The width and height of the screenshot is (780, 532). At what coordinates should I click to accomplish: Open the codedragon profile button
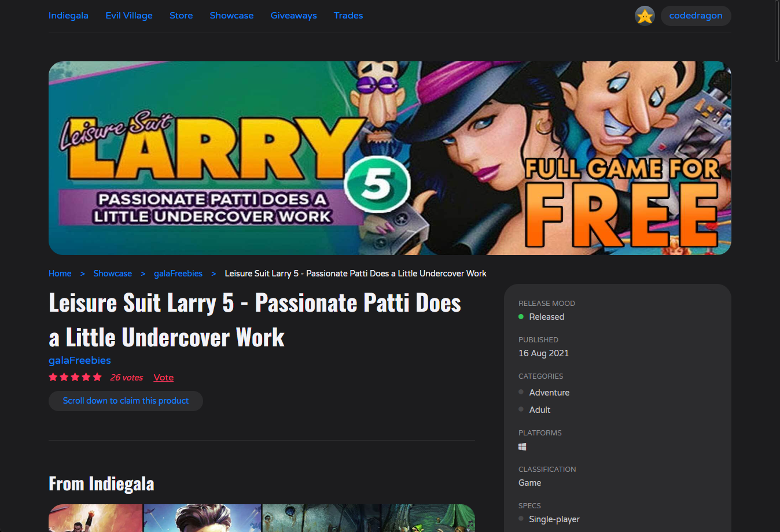696,16
